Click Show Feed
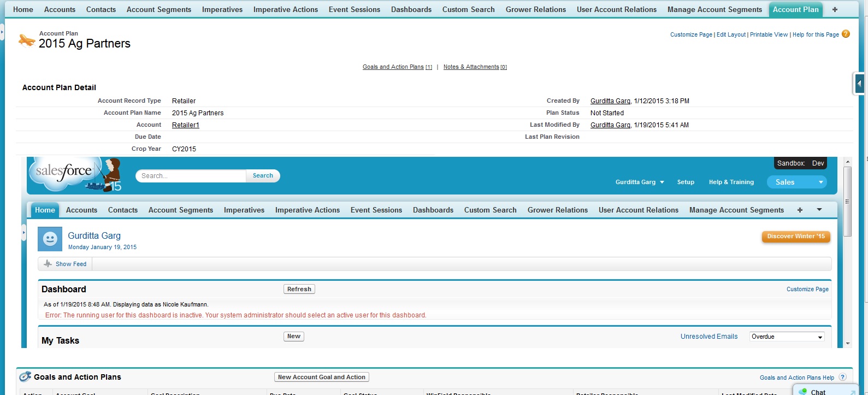868x395 pixels. point(66,264)
